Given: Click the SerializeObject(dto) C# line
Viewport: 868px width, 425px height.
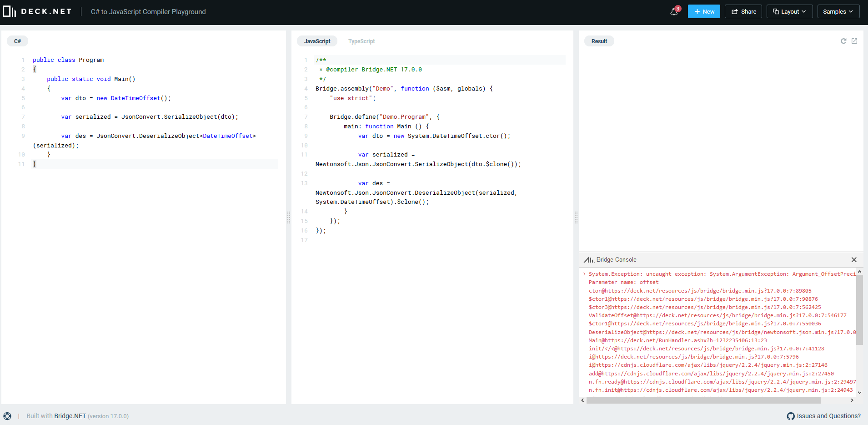Looking at the screenshot, I should pos(150,117).
